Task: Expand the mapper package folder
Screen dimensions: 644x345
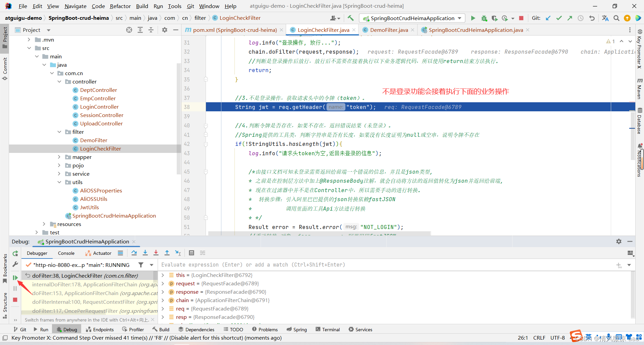Action: (59, 157)
